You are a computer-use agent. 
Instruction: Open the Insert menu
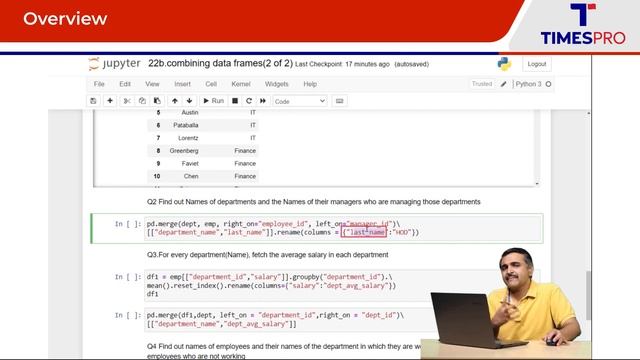(x=182, y=84)
